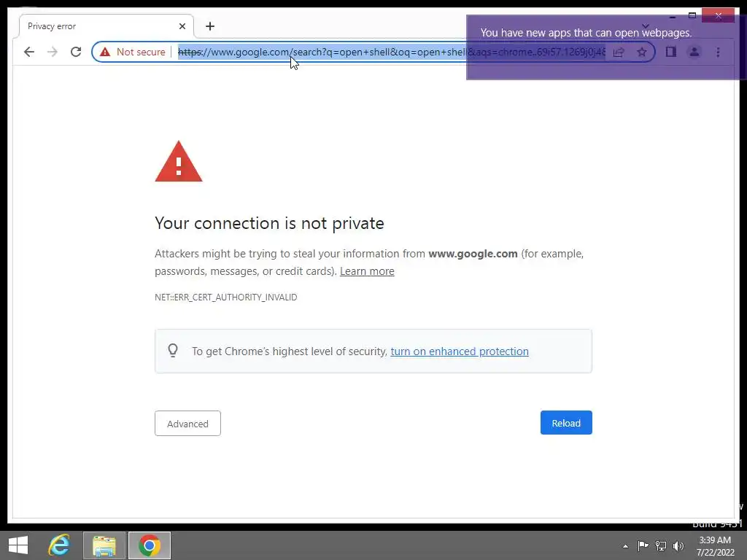This screenshot has width=747, height=560.
Task: Click the Not secure warning triangle
Action: pyautogui.click(x=105, y=52)
